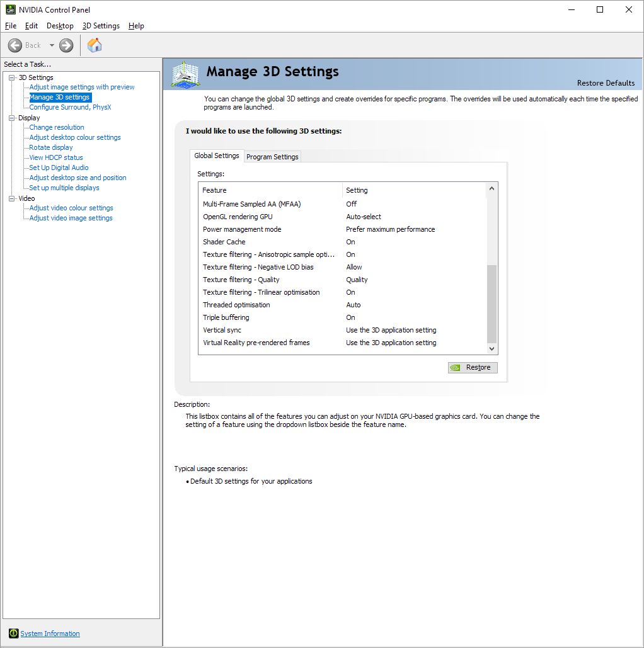This screenshot has width=644, height=648.
Task: Collapse the Display tree node
Action: point(12,118)
